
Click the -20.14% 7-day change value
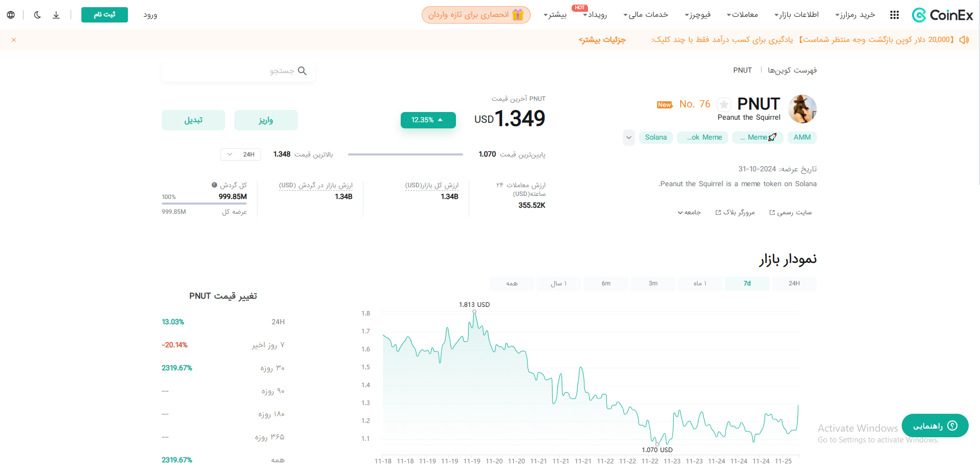[x=175, y=345]
